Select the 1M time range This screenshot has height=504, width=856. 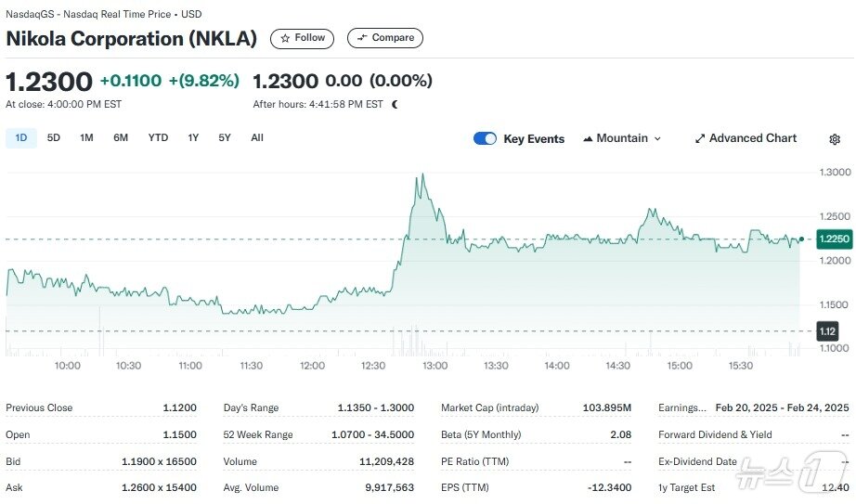pos(86,138)
